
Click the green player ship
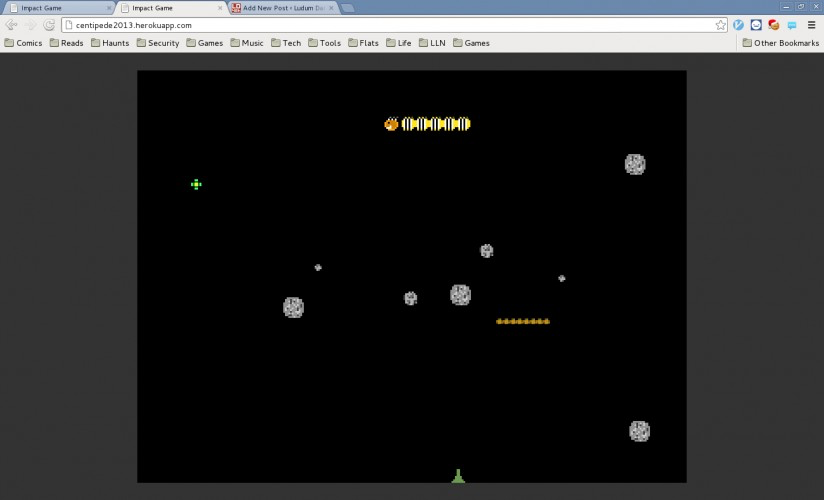[x=458, y=476]
